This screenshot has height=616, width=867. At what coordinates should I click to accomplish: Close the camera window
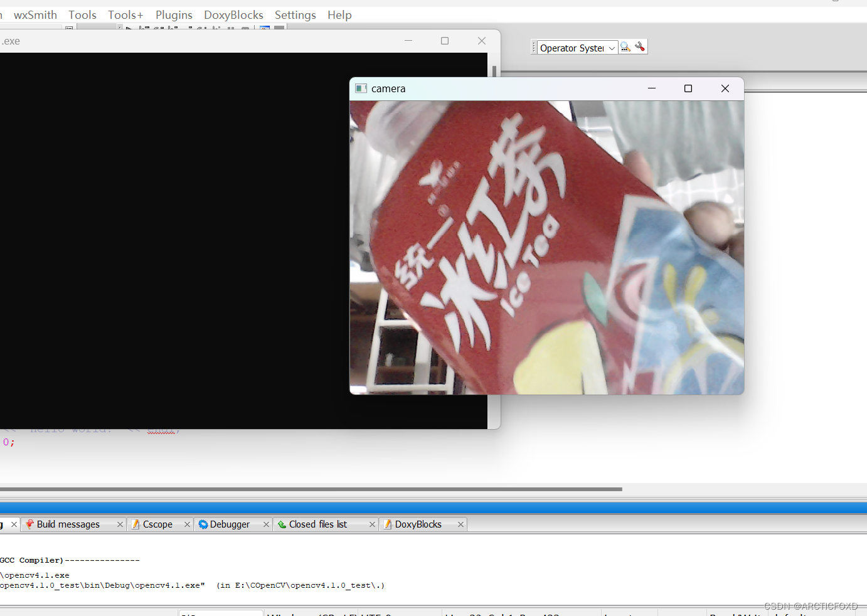tap(725, 88)
